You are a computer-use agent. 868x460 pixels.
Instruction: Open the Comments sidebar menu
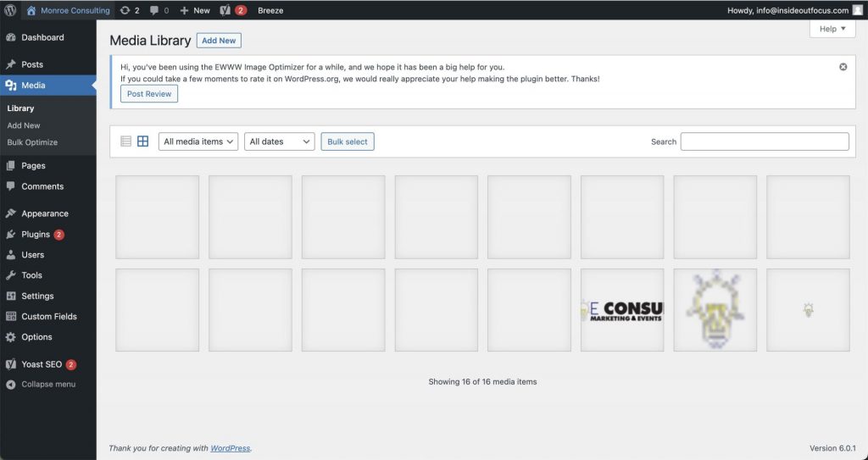point(48,186)
